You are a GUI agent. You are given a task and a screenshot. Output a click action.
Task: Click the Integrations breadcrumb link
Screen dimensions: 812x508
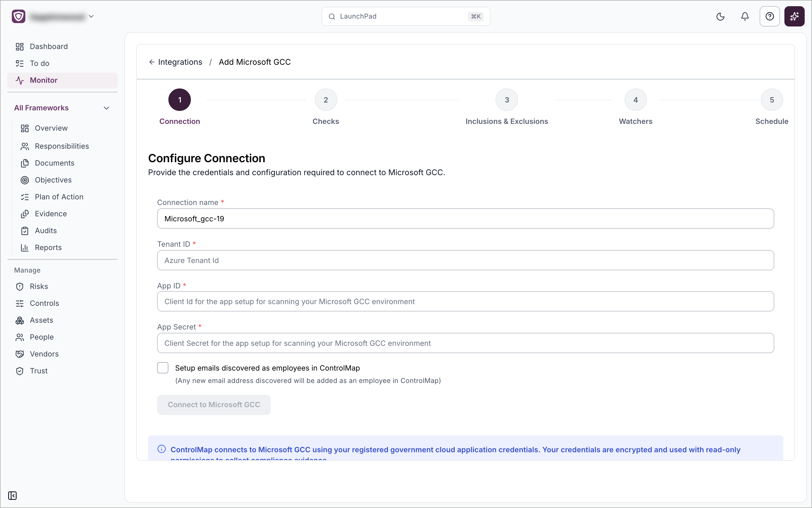click(180, 62)
